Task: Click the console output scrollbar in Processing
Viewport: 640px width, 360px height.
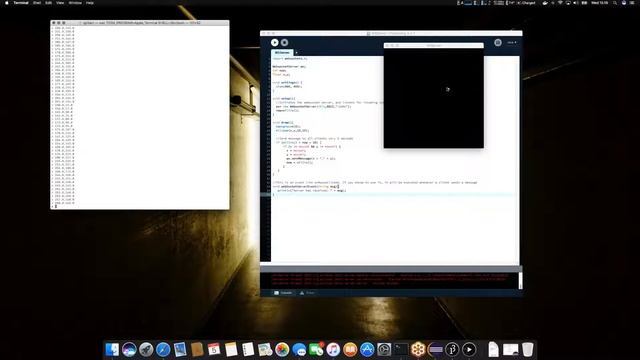Action: point(520,281)
